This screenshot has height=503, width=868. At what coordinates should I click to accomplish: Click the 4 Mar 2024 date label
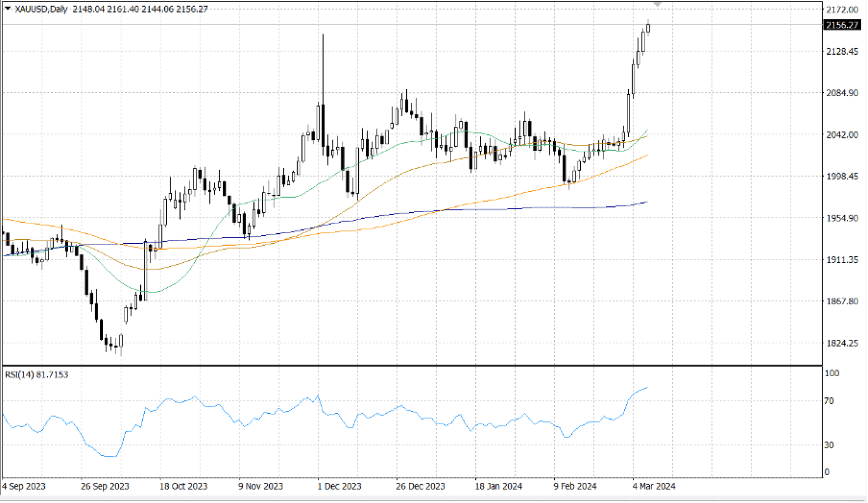pos(654,486)
